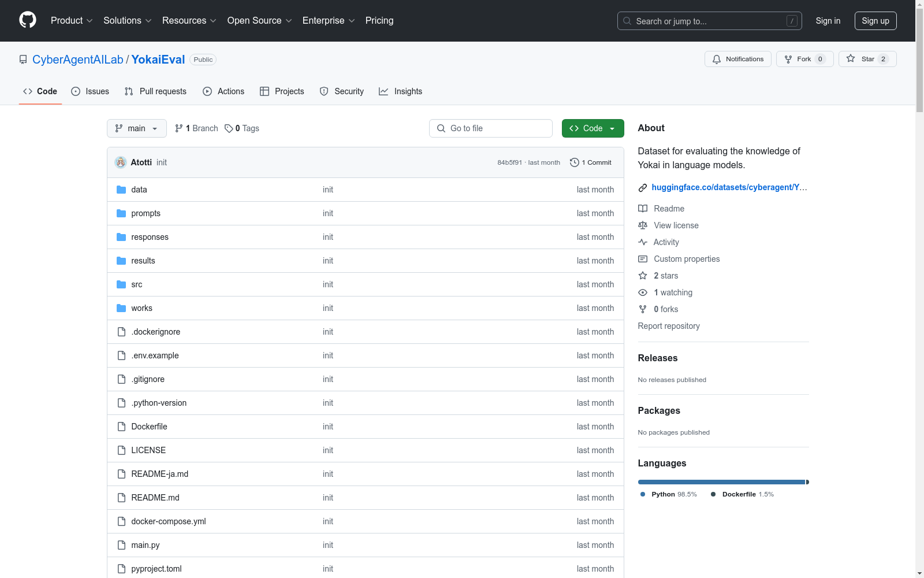Viewport: 924px width, 578px height.
Task: Click the src folder icon
Action: coord(121,284)
